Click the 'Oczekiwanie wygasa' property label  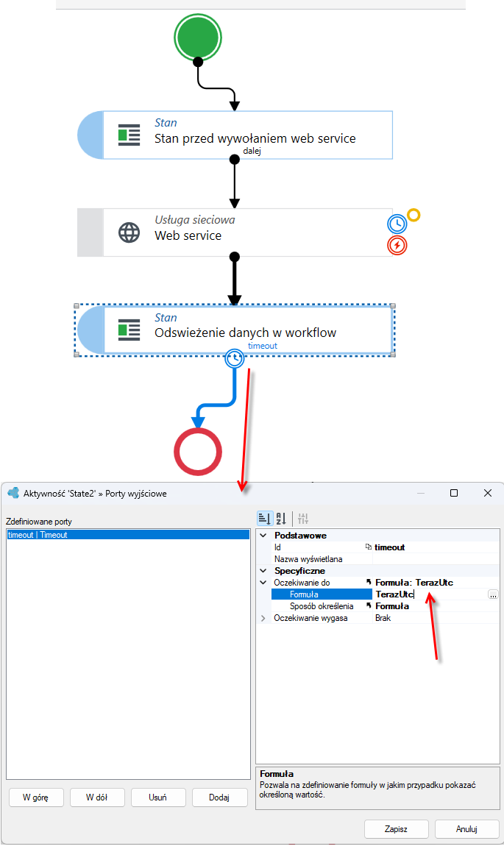pos(310,618)
